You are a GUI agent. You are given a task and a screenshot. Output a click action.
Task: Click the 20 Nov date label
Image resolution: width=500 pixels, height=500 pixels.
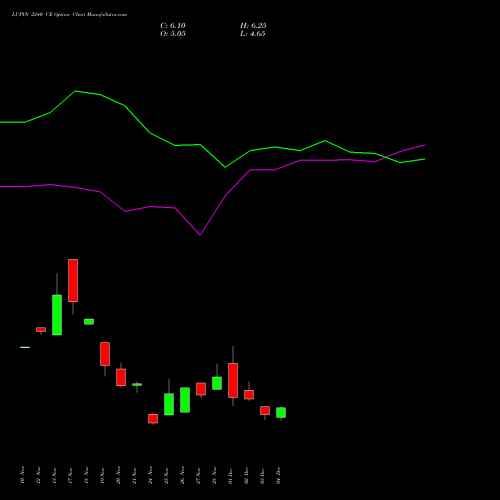coord(118,475)
